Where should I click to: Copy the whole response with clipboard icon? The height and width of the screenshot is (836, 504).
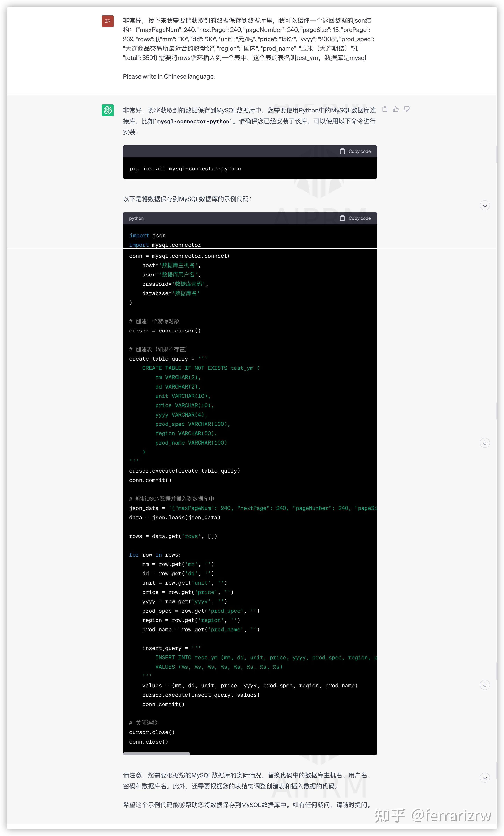pos(385,109)
